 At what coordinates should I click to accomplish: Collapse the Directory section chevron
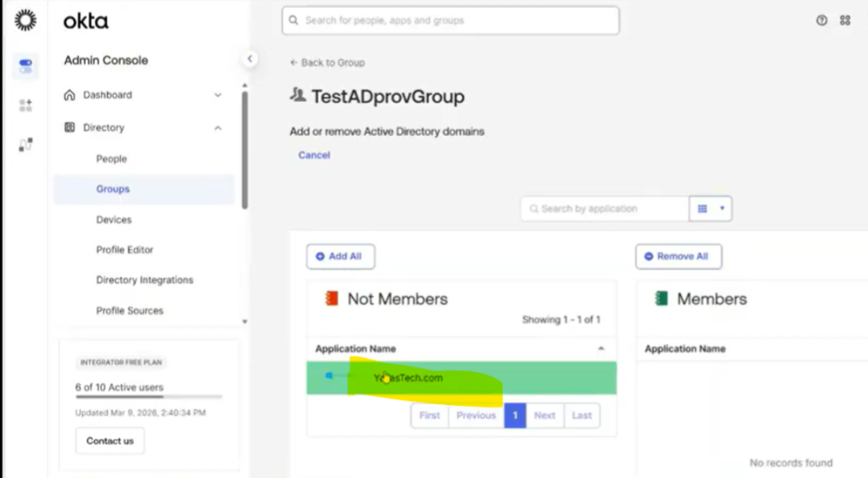coord(218,128)
